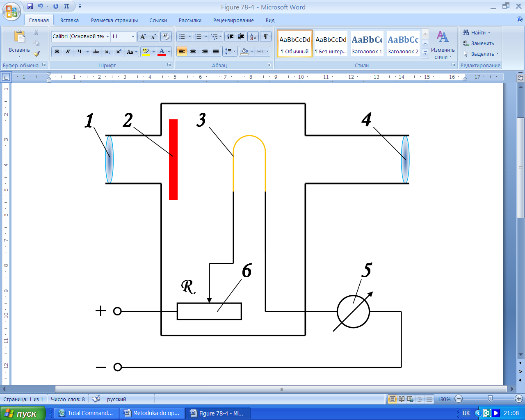Apply Заголовок 1 style

pyautogui.click(x=367, y=43)
